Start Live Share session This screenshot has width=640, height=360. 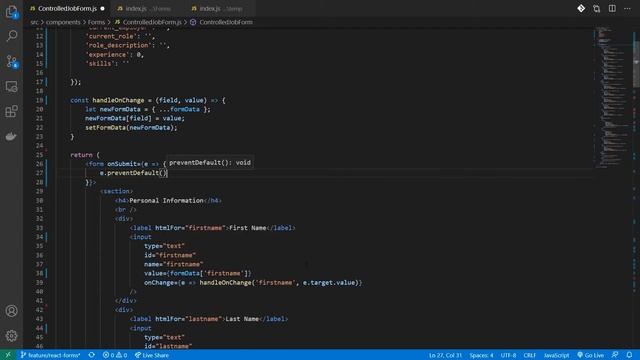152,355
